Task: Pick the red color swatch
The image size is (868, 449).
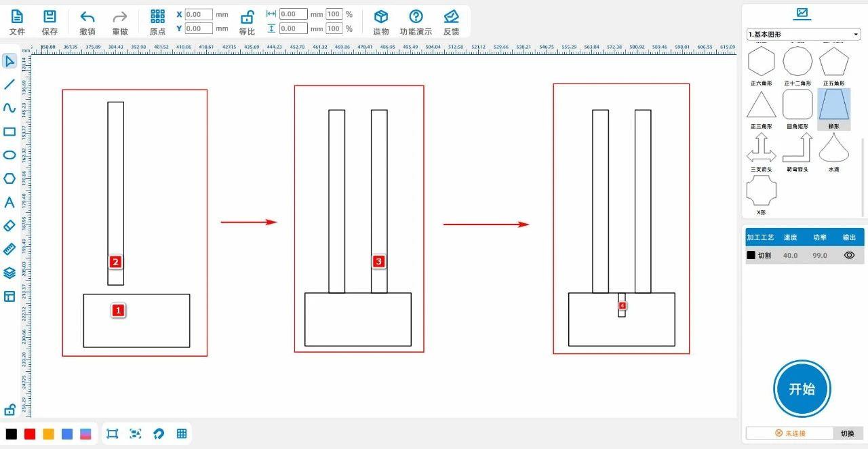Action: click(x=30, y=434)
